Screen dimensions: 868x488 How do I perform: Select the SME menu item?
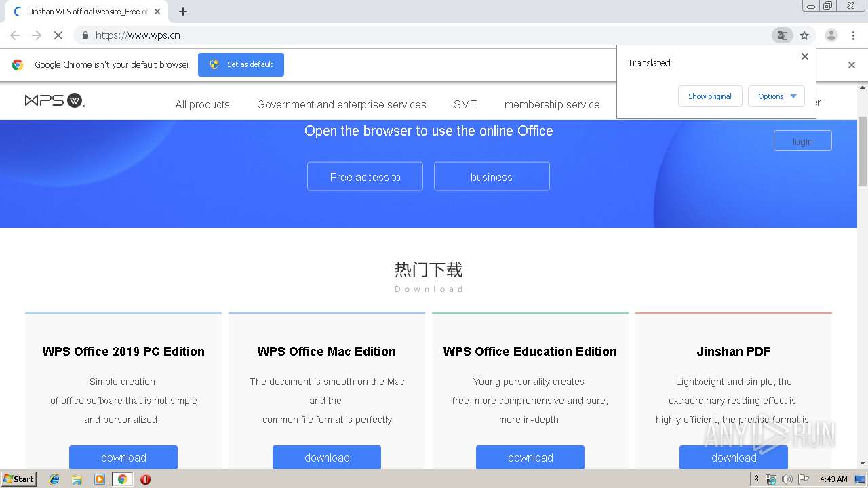465,104
